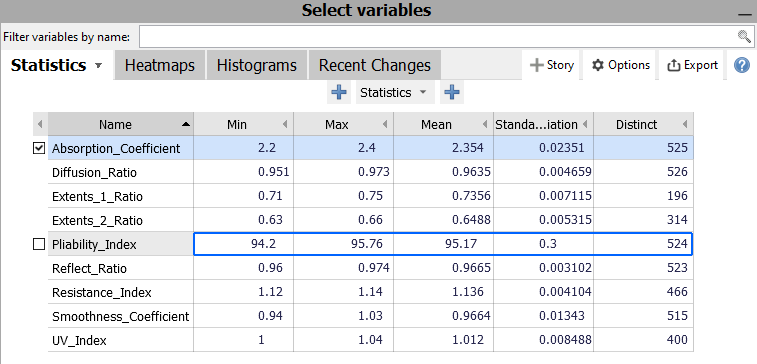Click the Export share icon

(673, 65)
